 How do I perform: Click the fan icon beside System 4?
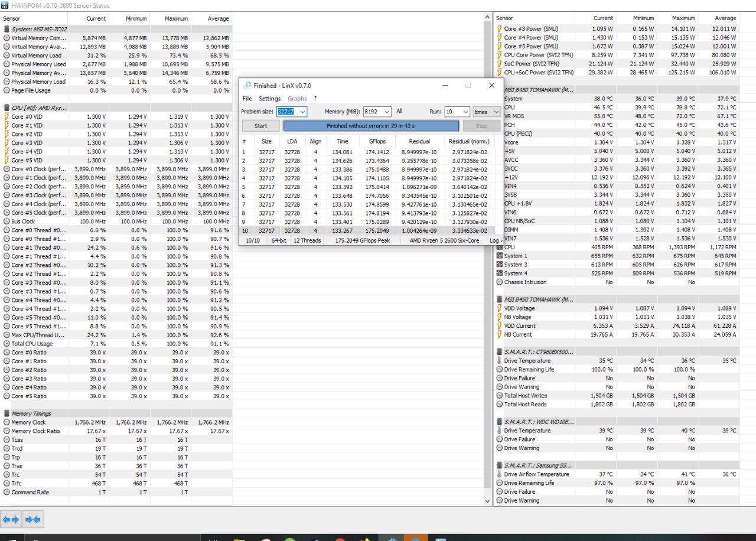click(500, 273)
